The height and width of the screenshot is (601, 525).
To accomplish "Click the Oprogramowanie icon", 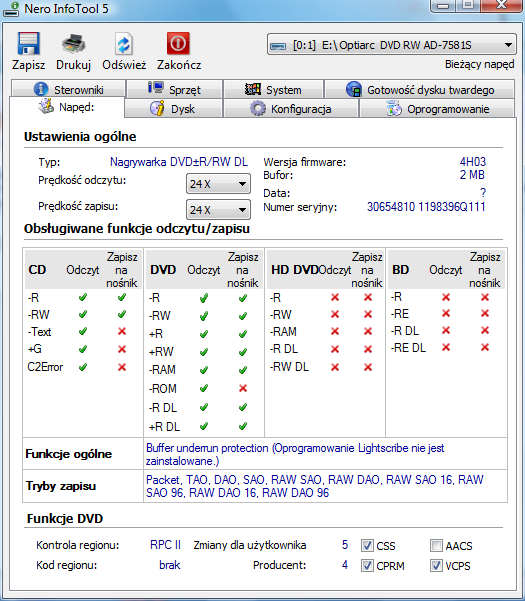I will pyautogui.click(x=394, y=108).
